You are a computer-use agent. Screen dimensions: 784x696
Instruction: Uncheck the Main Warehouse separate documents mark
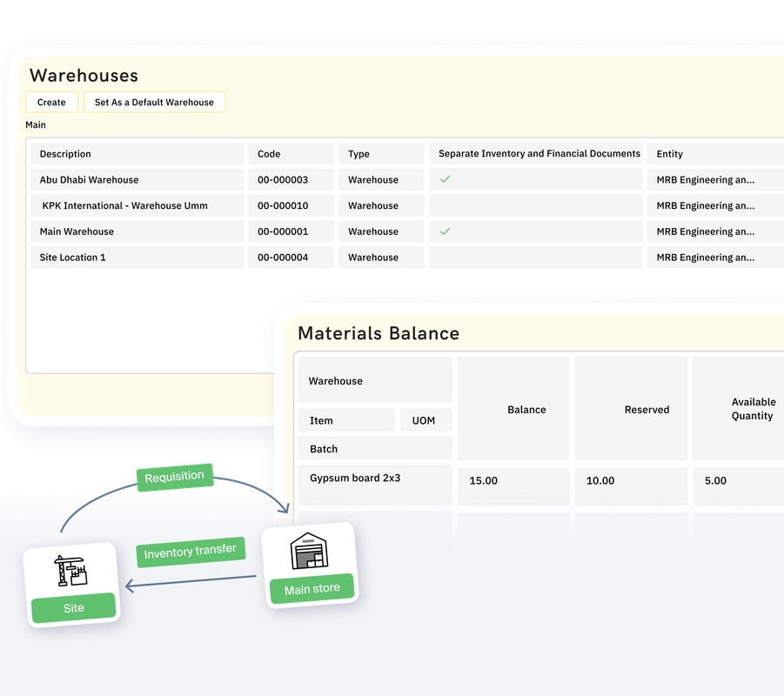coord(445,231)
